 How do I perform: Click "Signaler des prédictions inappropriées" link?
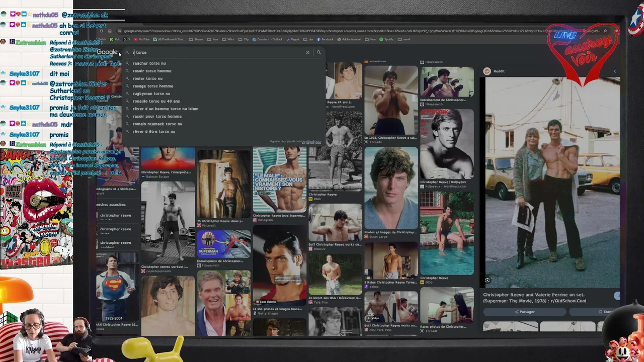click(x=295, y=142)
